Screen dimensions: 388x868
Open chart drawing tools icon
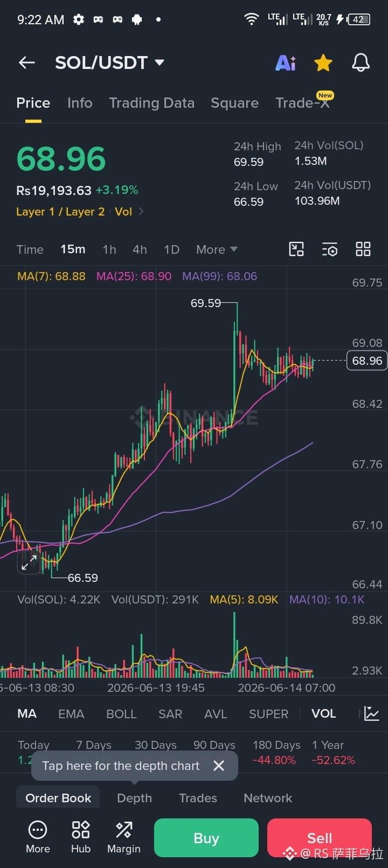(296, 249)
